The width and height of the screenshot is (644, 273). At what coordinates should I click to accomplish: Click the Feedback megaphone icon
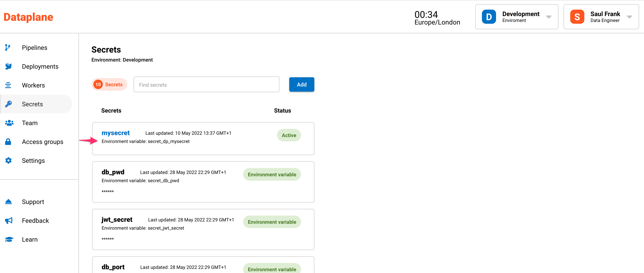click(x=9, y=221)
